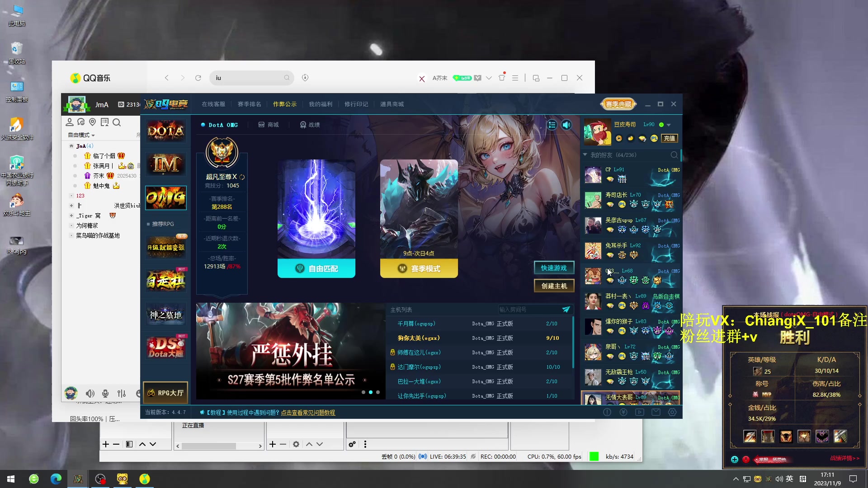Search friends with magnifier in 我的好友 header
The height and width of the screenshot is (488, 868).
coord(674,155)
